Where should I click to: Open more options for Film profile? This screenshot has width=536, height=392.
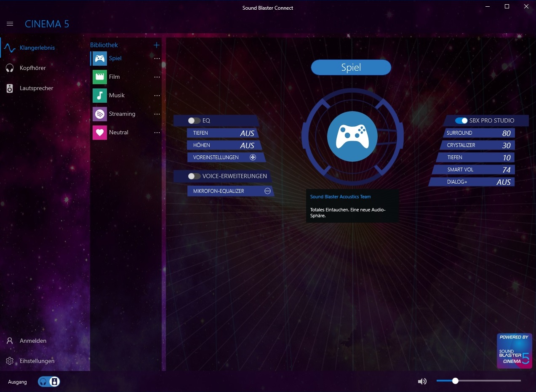click(x=157, y=77)
